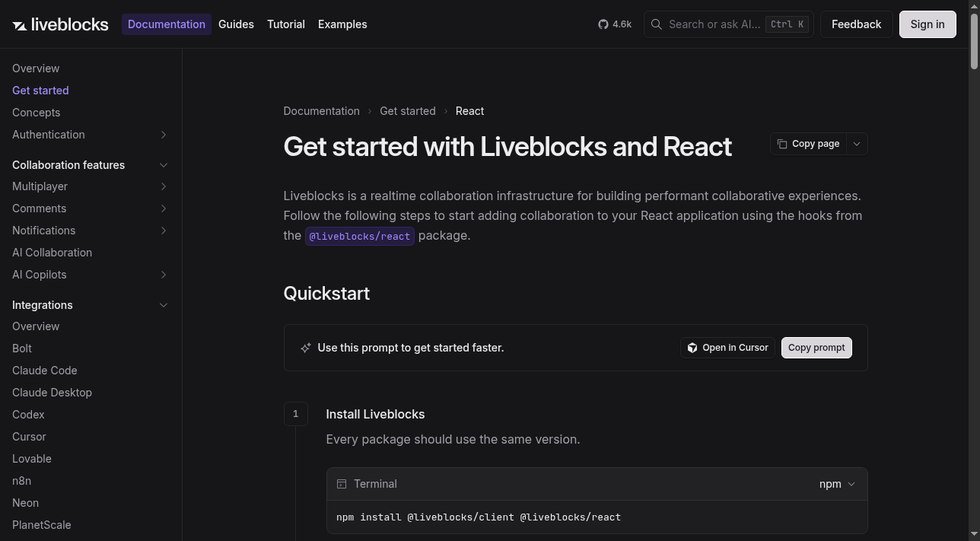
Task: Open Copy page options dropdown arrow
Action: coord(857,144)
